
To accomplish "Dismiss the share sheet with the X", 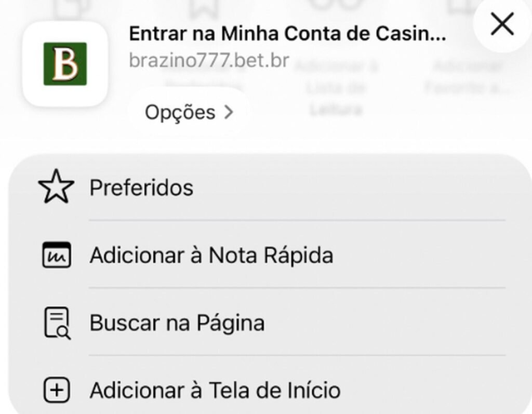I will pos(501,23).
